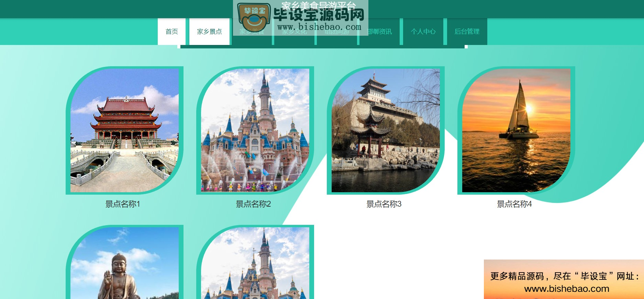Open 个人中心 in the menu

coord(423,32)
